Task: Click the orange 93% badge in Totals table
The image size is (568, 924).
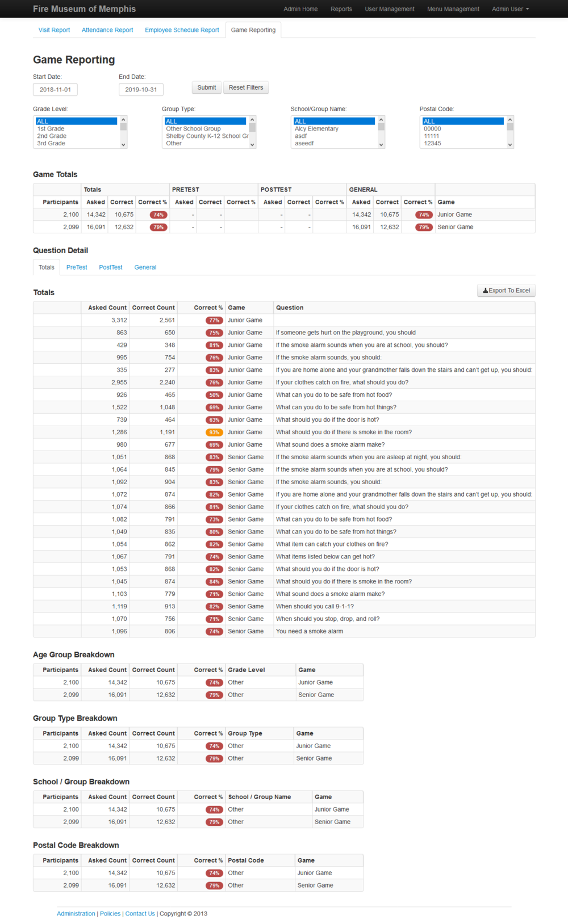Action: pyautogui.click(x=214, y=432)
